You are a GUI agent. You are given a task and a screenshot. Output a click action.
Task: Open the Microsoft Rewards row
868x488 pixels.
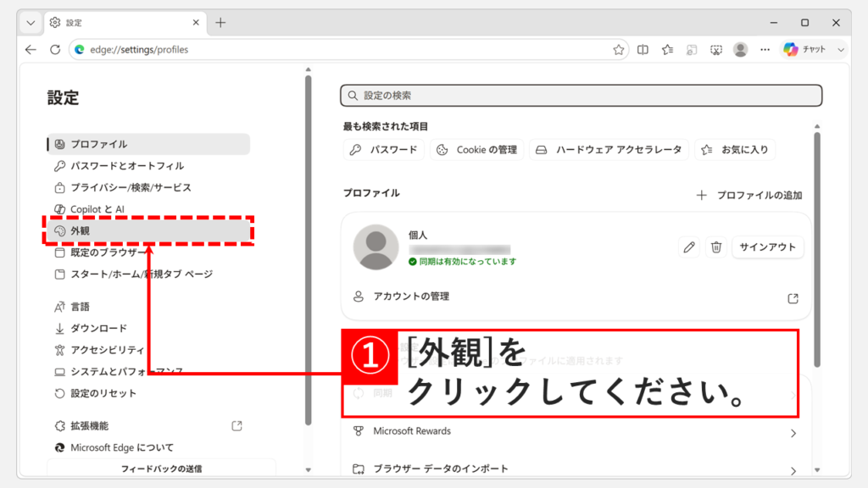coord(576,431)
